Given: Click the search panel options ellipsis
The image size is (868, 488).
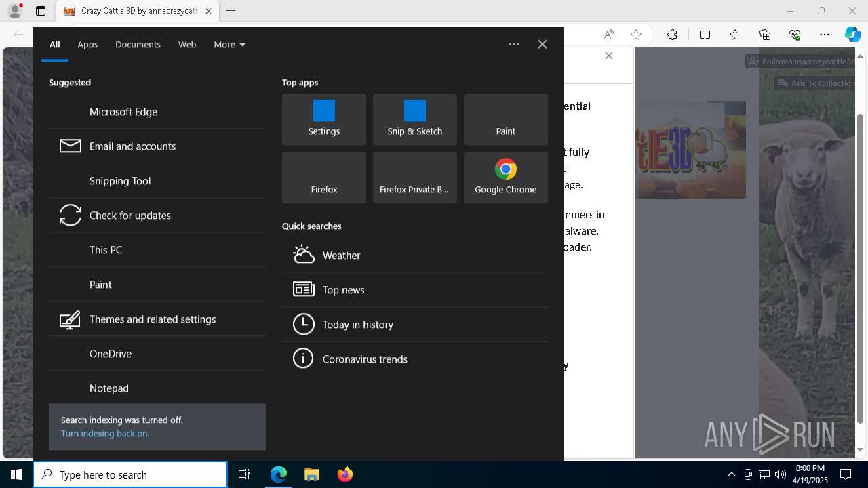Looking at the screenshot, I should click(514, 44).
